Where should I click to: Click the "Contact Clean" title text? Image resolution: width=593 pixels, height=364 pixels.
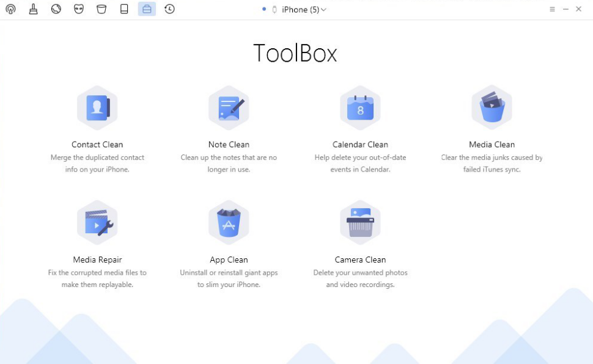[x=97, y=144]
